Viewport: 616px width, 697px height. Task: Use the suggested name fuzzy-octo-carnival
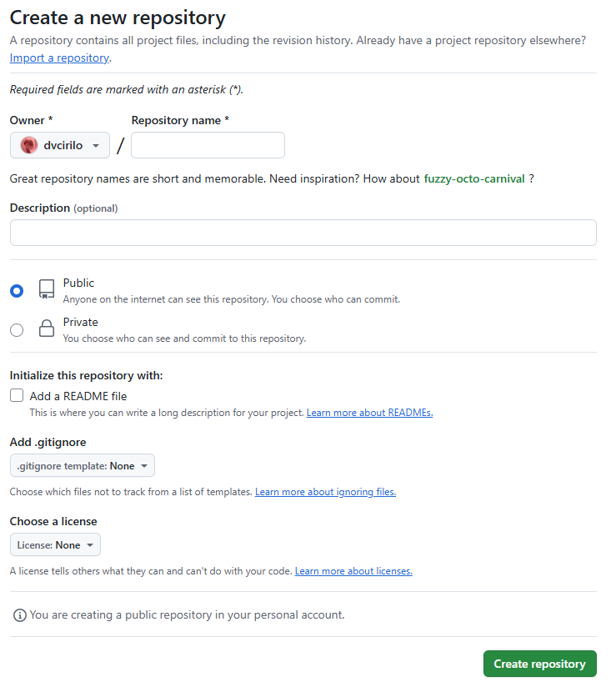(474, 178)
